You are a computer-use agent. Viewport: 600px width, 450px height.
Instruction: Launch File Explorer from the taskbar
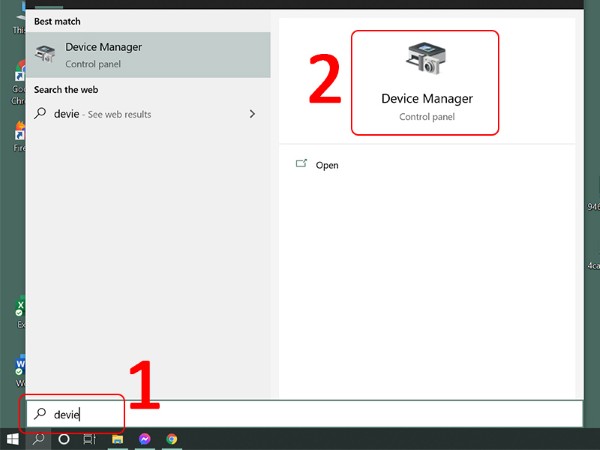pyautogui.click(x=117, y=439)
